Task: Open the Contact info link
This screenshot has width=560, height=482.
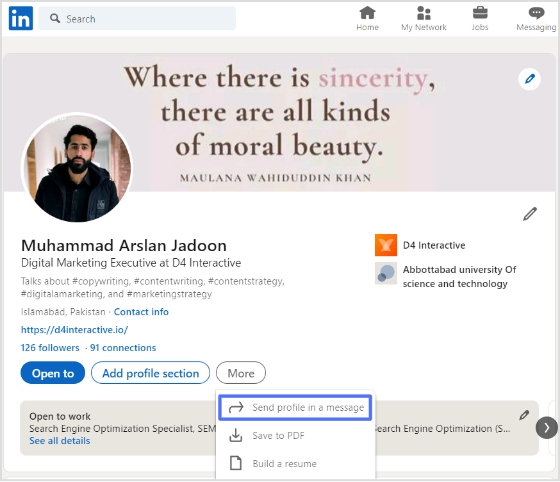Action: 141,312
